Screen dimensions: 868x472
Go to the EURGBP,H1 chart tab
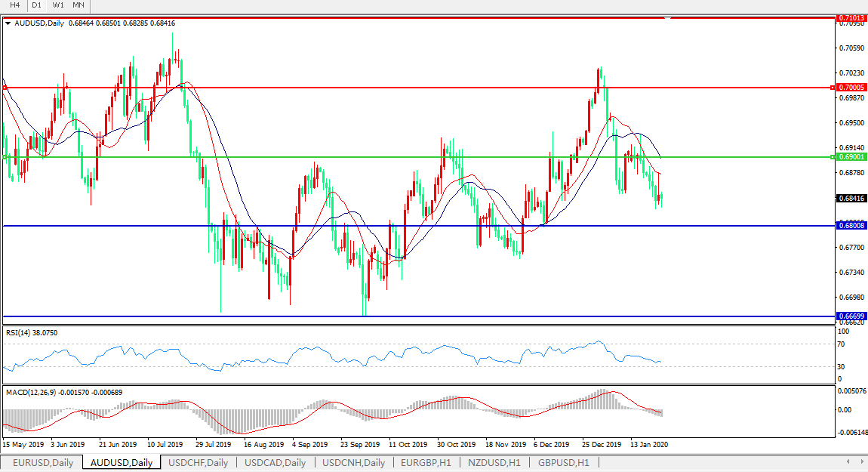point(426,462)
